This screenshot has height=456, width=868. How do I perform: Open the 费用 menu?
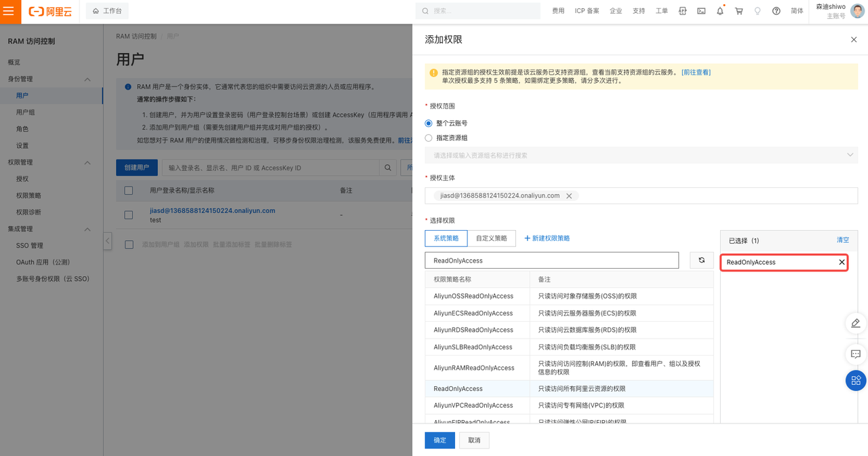(x=558, y=11)
